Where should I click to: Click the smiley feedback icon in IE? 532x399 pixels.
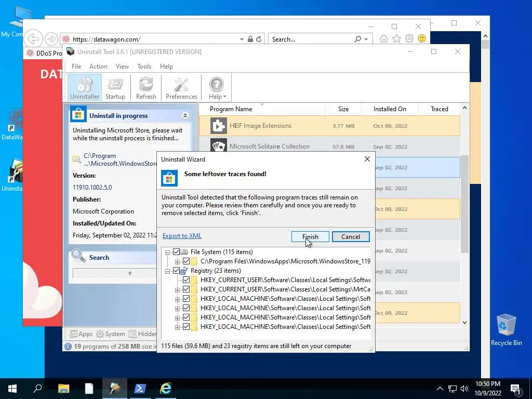[422, 38]
